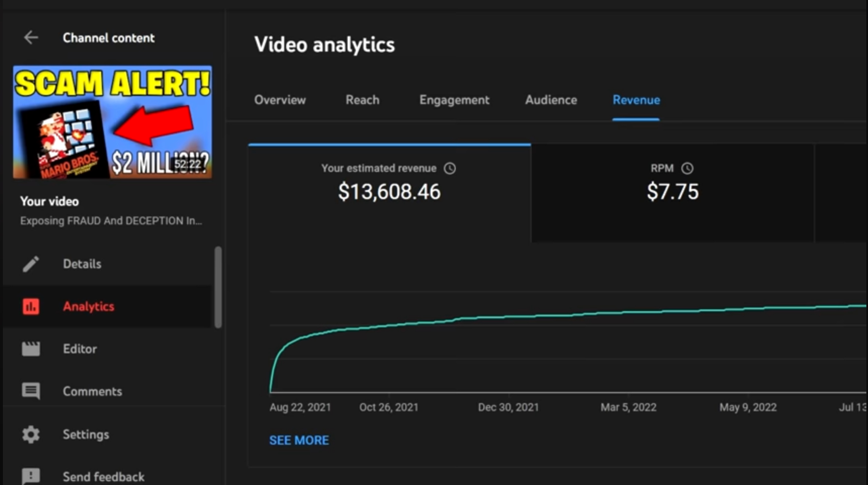Click the May 9, 2022 axis label
Screen dimensions: 868x485
(x=748, y=407)
